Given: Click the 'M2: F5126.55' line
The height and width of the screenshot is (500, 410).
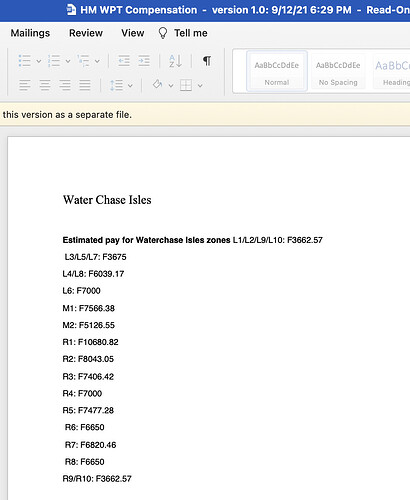Looking at the screenshot, I should point(89,325).
